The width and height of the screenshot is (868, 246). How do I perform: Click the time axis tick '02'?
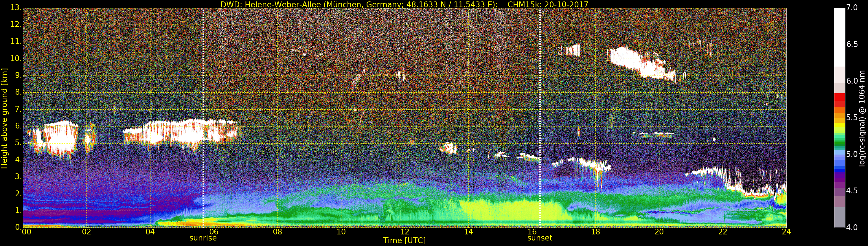(x=87, y=232)
